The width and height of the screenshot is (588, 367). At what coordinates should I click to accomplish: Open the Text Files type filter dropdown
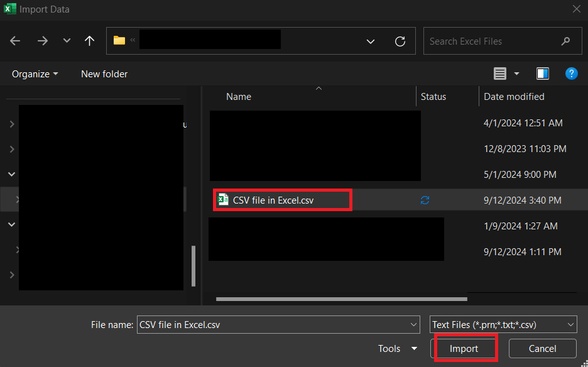(x=503, y=325)
